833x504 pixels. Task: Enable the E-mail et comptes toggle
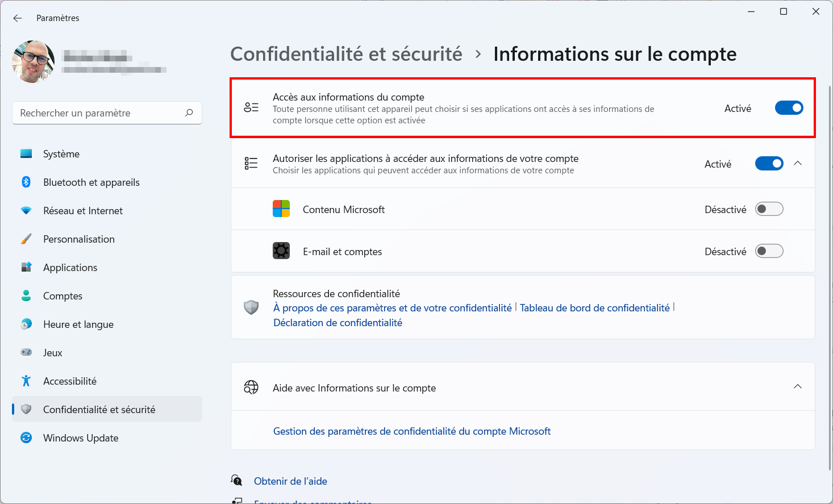tap(769, 251)
